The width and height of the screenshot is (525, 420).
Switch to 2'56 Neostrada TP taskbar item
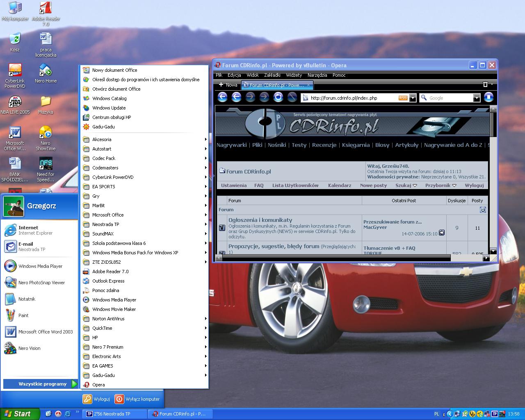[x=115, y=414]
